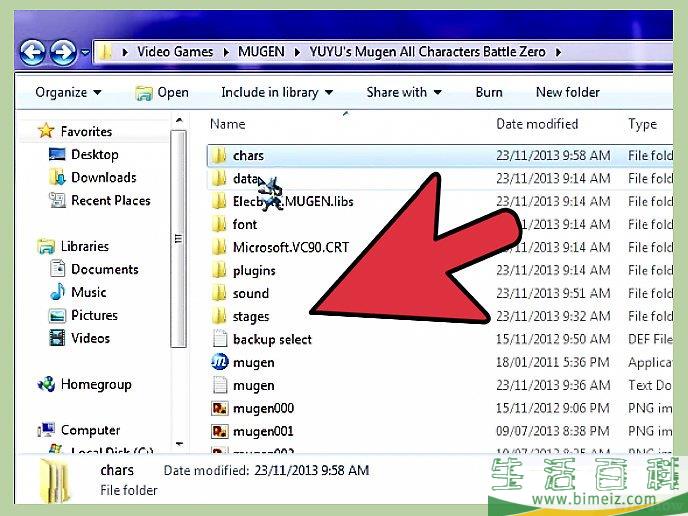The height and width of the screenshot is (516, 688).
Task: Click the Favorites star icon
Action: [x=46, y=131]
